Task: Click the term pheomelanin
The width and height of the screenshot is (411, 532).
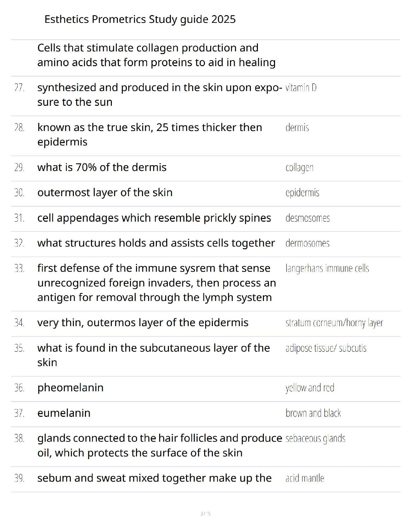Action: [71, 388]
